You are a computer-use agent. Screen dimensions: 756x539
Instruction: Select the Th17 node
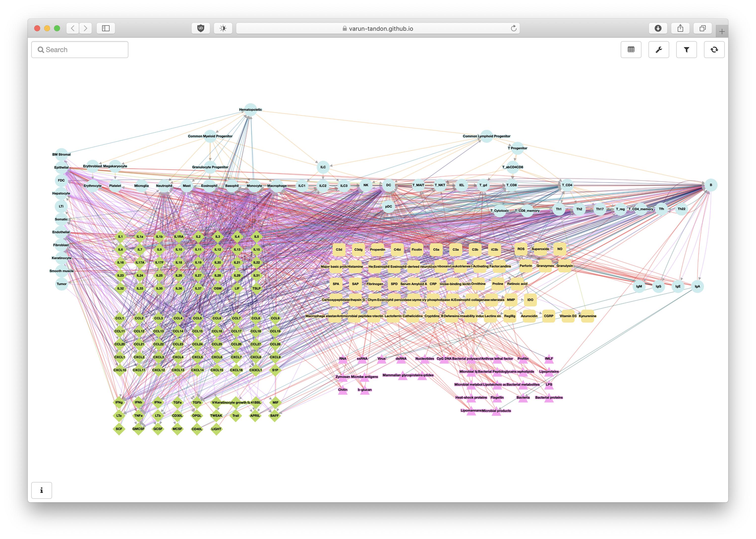[599, 209]
